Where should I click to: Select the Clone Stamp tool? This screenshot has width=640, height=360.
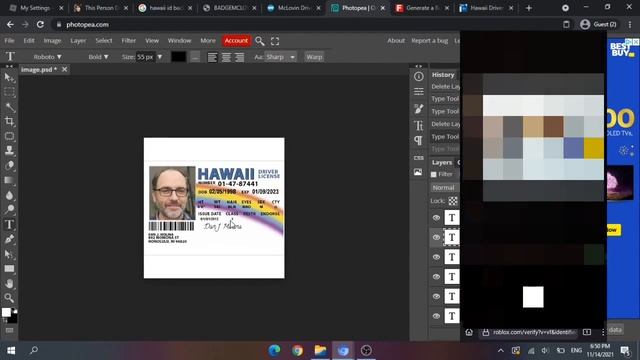point(9,150)
